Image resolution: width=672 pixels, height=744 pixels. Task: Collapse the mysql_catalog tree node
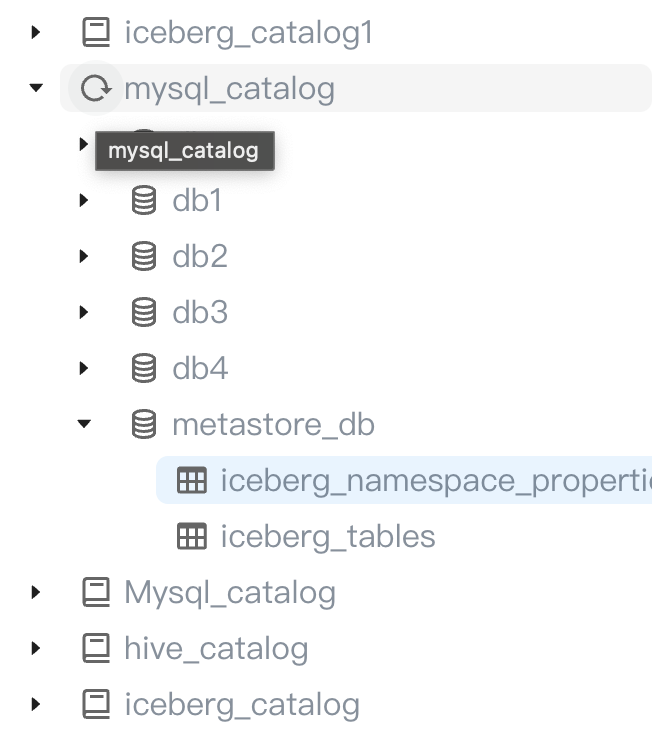[x=37, y=89]
